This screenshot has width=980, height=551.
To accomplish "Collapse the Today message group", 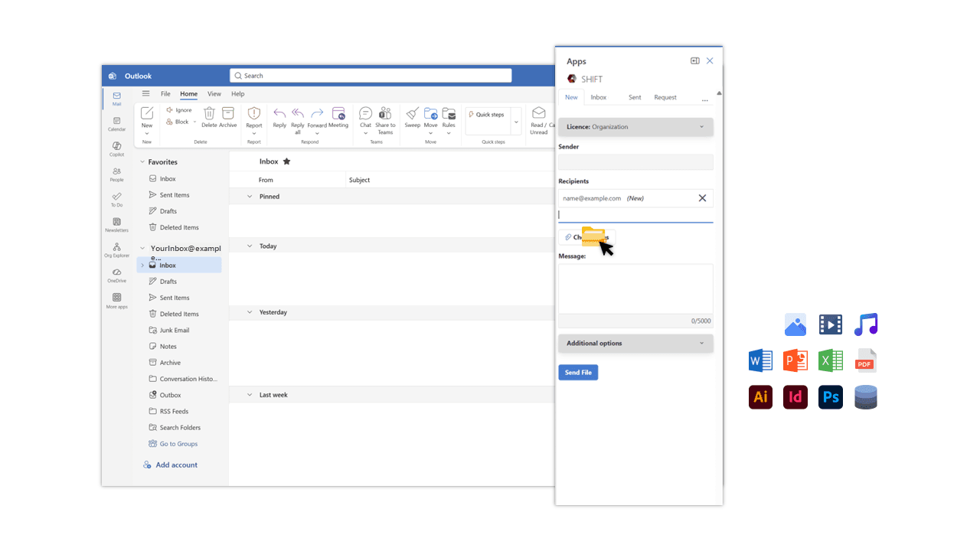I will point(250,246).
